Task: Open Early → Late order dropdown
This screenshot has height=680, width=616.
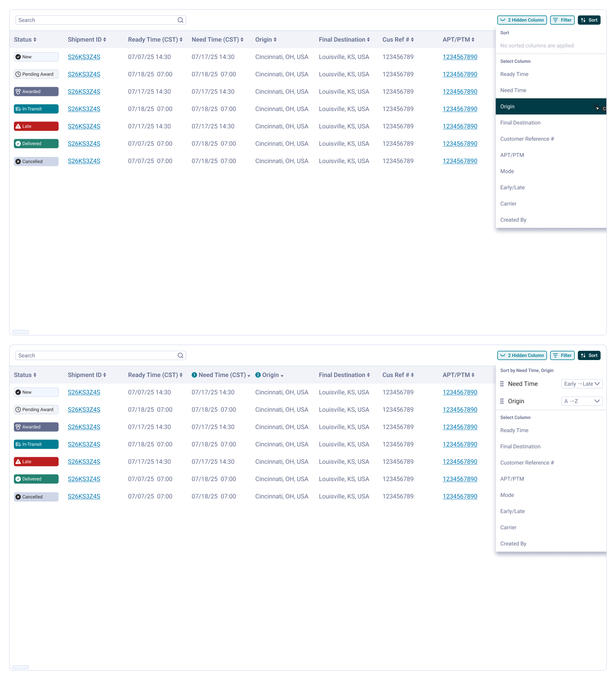Action: point(582,384)
